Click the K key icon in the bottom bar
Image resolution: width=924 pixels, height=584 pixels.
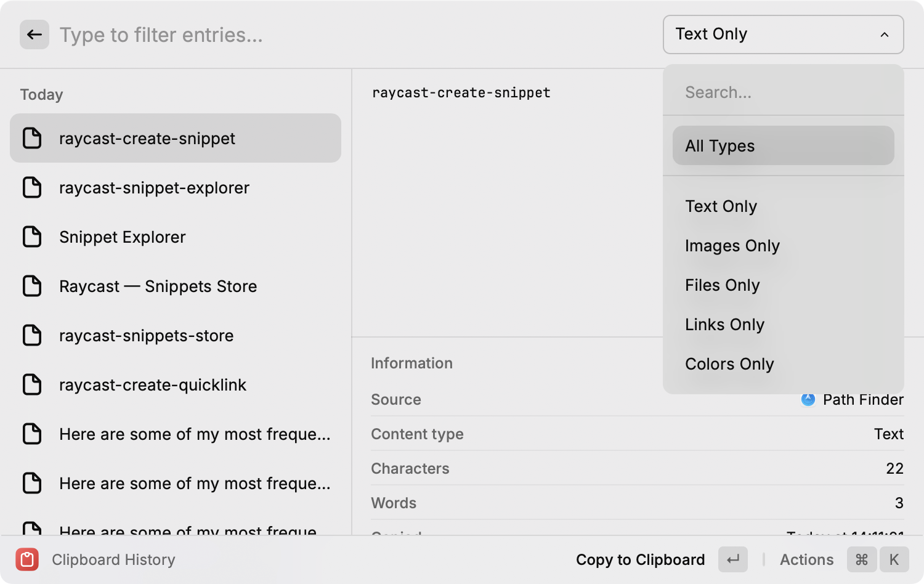(x=894, y=559)
